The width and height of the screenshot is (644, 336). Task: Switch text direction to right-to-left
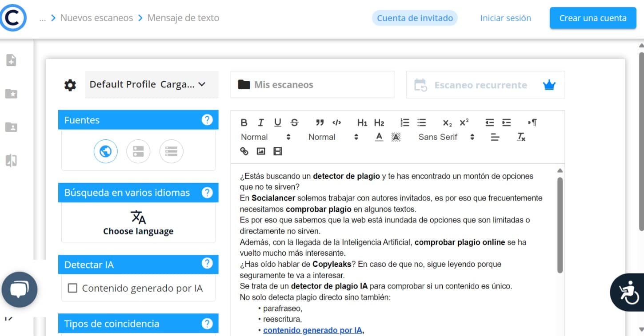532,123
